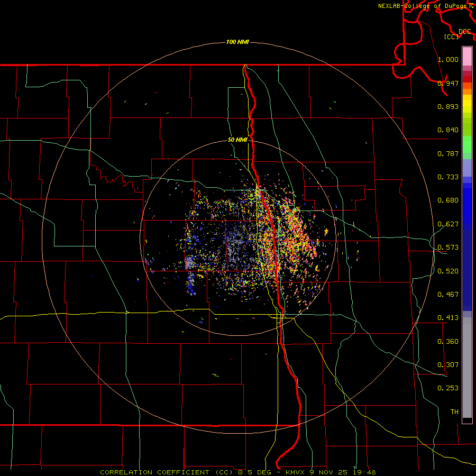Pick the bright green swatch on color bar
Viewport: 476px width, 476px height.
[x=467, y=144]
